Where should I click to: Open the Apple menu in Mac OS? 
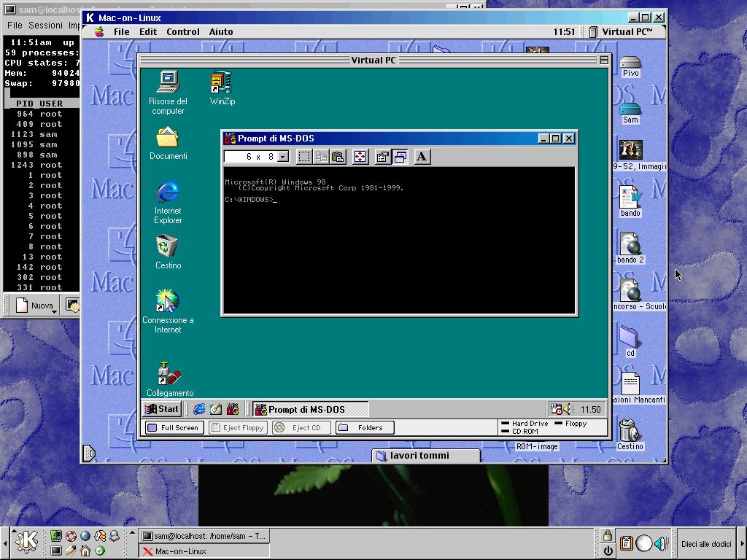pyautogui.click(x=99, y=32)
